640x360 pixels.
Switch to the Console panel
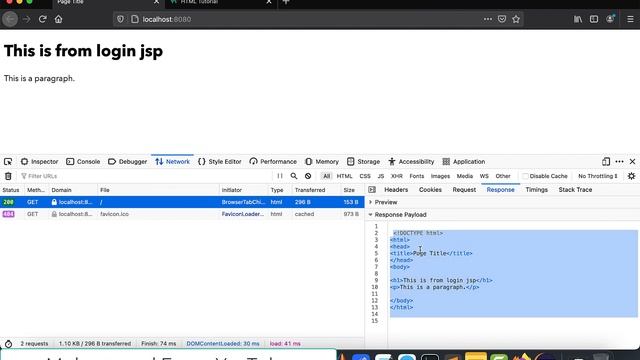pos(83,162)
